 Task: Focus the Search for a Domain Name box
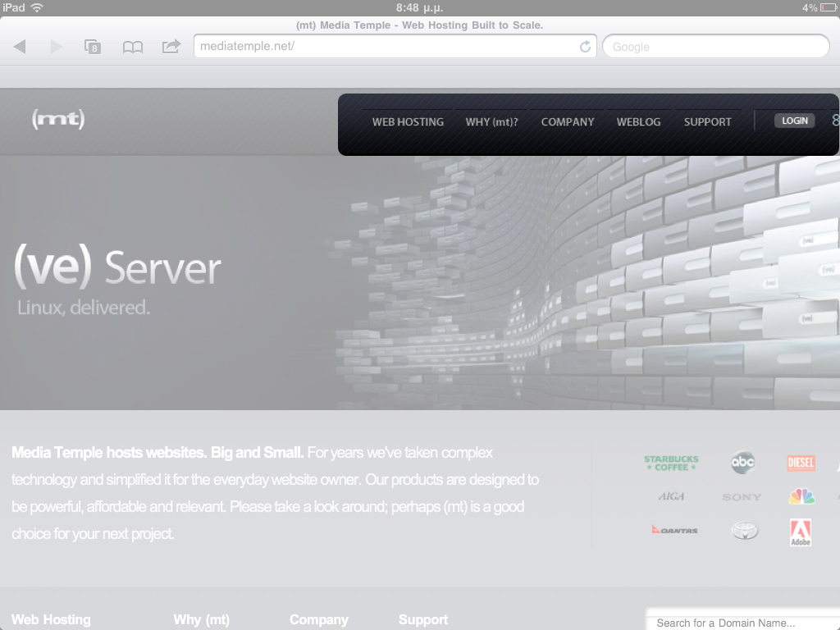742,623
